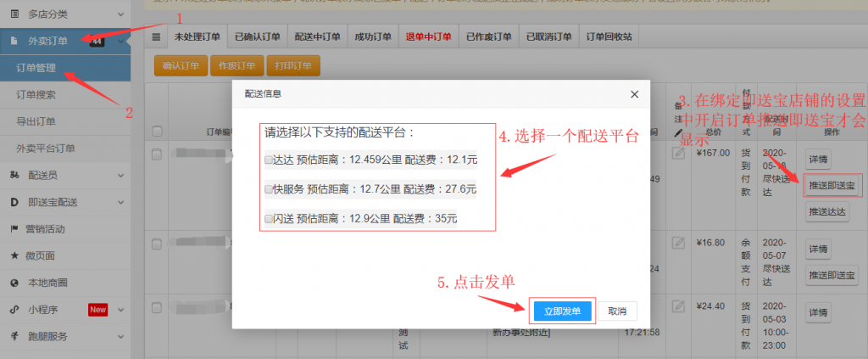Click the 即送宝配送 'D' icon
The width and height of the screenshot is (868, 359).
15,202
